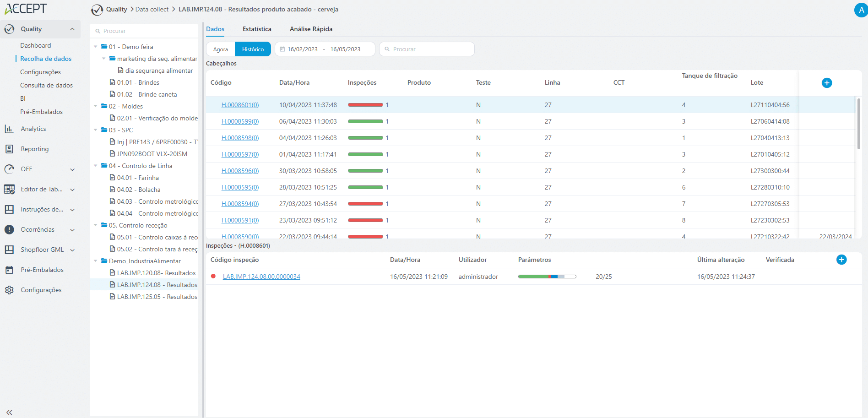Expand the OEE sidebar menu
This screenshot has width=868, height=418.
pyautogui.click(x=72, y=169)
